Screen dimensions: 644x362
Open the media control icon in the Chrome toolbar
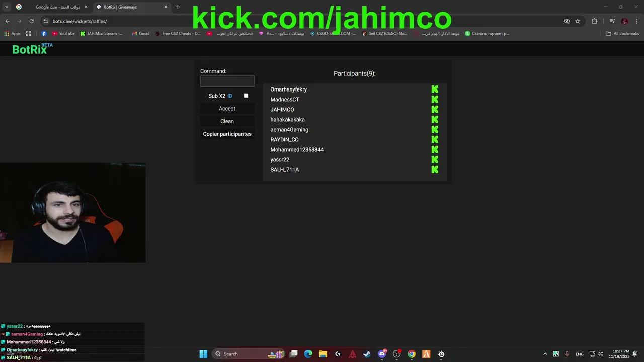coord(612,21)
